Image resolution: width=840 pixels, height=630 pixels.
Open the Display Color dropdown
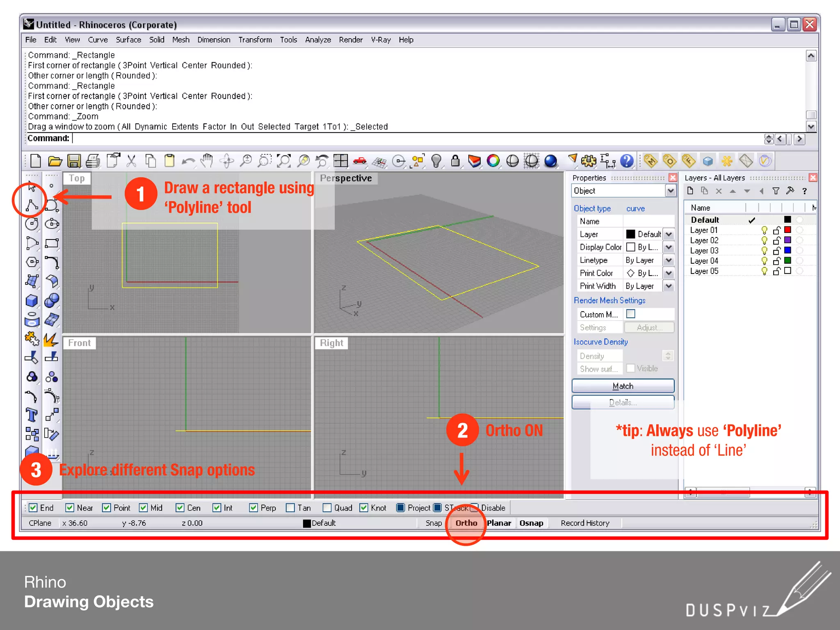click(x=669, y=247)
